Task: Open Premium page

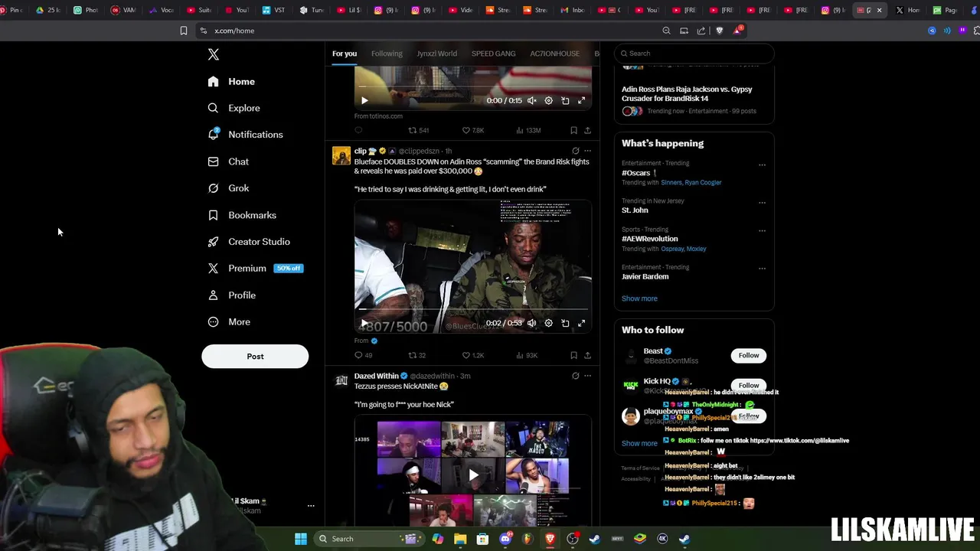Action: pyautogui.click(x=255, y=269)
